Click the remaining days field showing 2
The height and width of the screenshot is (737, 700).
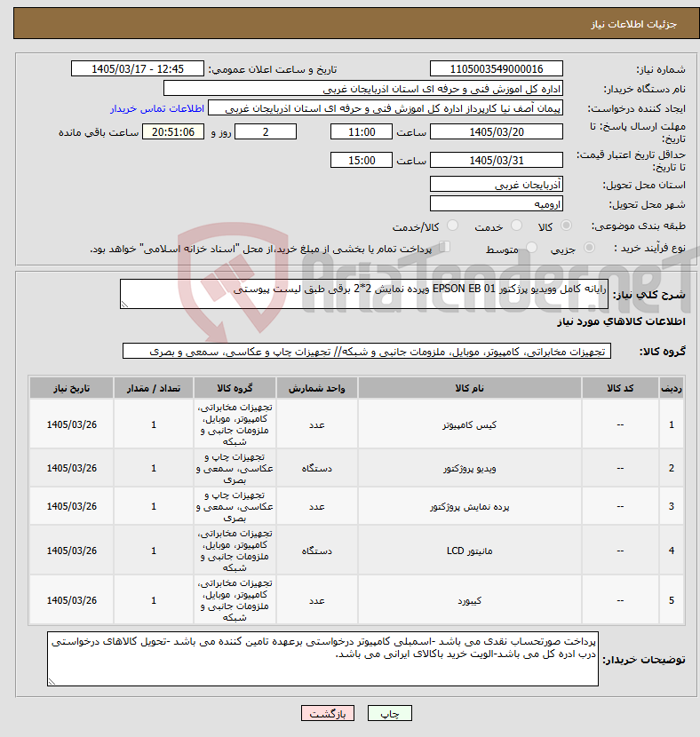(266, 132)
